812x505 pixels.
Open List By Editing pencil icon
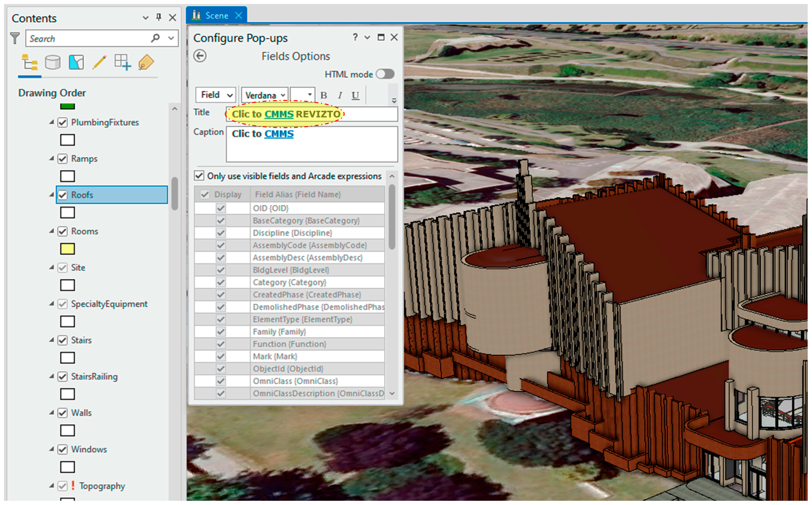click(x=99, y=62)
